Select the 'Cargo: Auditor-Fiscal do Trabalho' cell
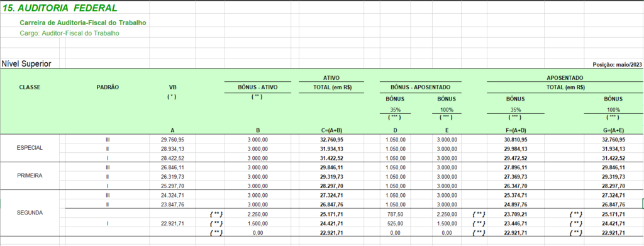Screen dimensions: 644x246 click(x=69, y=33)
